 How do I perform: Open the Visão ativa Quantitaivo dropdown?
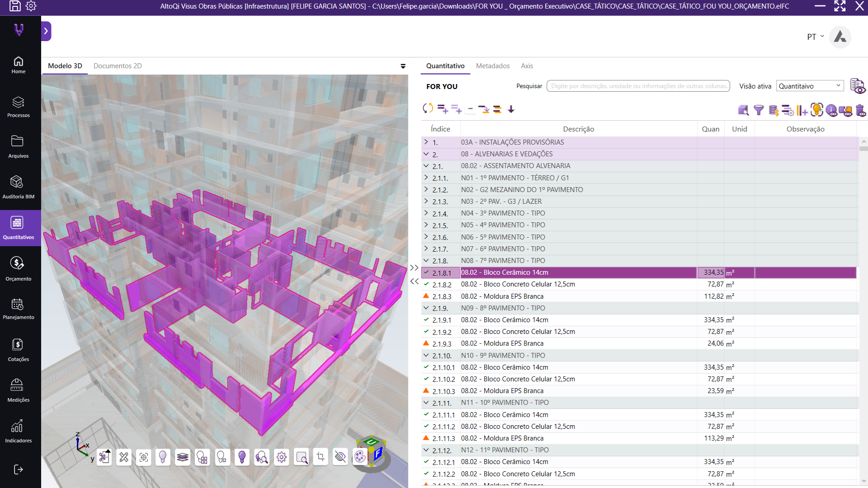point(810,86)
